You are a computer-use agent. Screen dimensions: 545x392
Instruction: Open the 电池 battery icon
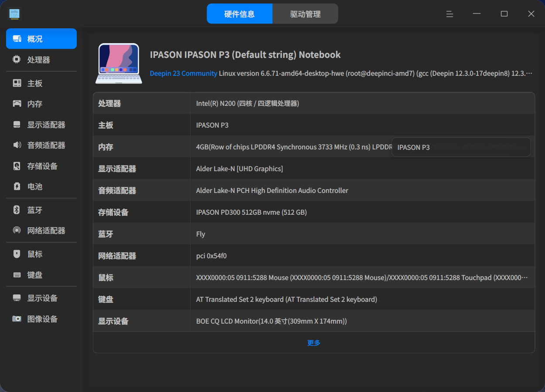(17, 186)
